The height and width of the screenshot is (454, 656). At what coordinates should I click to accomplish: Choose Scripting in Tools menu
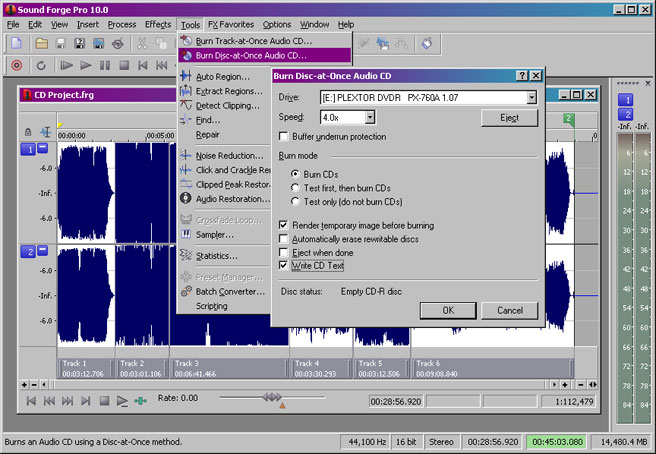pyautogui.click(x=212, y=306)
